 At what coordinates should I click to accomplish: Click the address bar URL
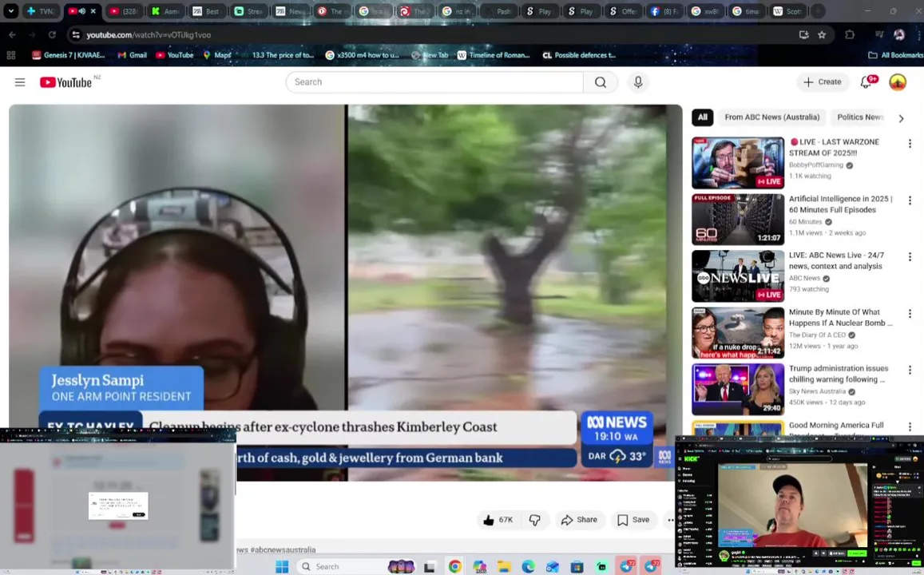[x=149, y=35]
